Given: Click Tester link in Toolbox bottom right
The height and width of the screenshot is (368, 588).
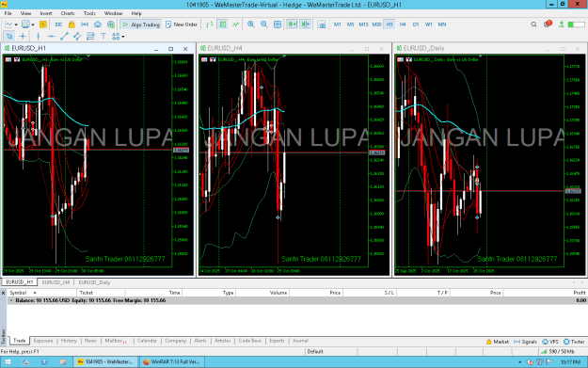Looking at the screenshot, I should 574,342.
